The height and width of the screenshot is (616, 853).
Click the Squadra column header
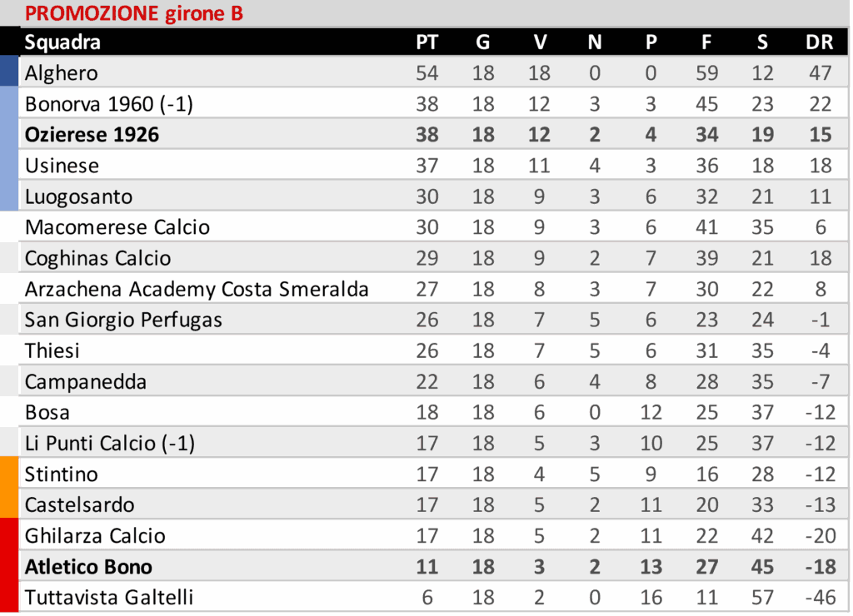coord(62,42)
